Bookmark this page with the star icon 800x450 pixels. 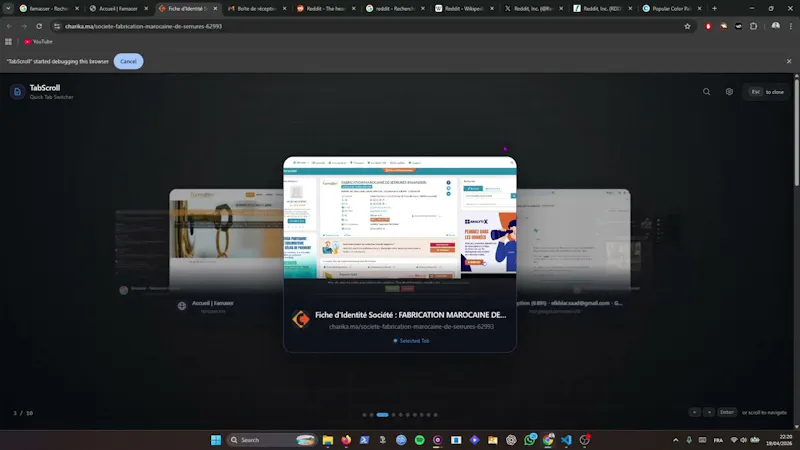click(x=687, y=26)
